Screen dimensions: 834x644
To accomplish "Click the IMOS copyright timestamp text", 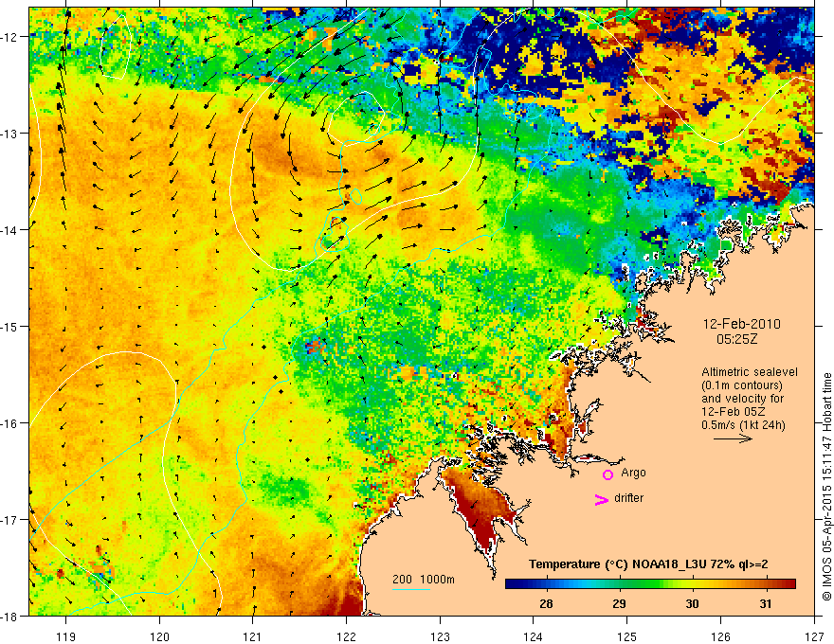I will [x=826, y=486].
